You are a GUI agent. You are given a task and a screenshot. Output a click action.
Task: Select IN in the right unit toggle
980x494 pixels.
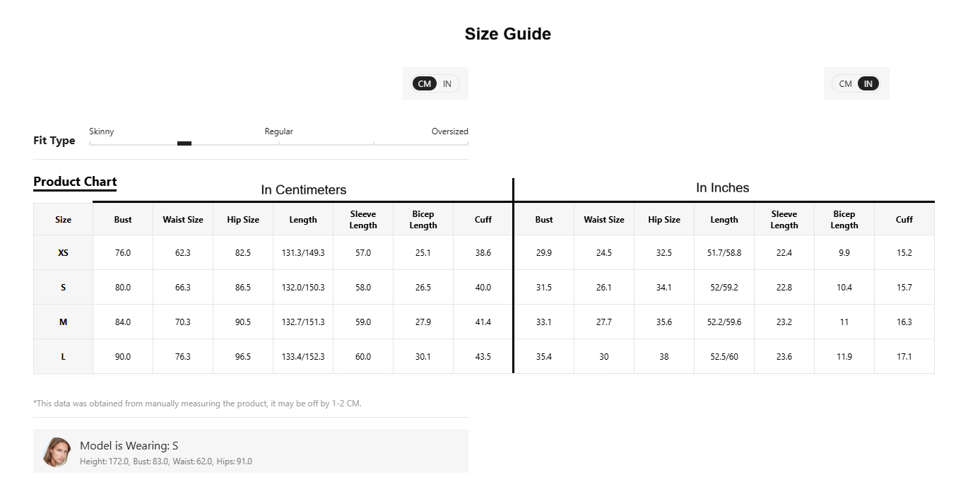pyautogui.click(x=868, y=84)
